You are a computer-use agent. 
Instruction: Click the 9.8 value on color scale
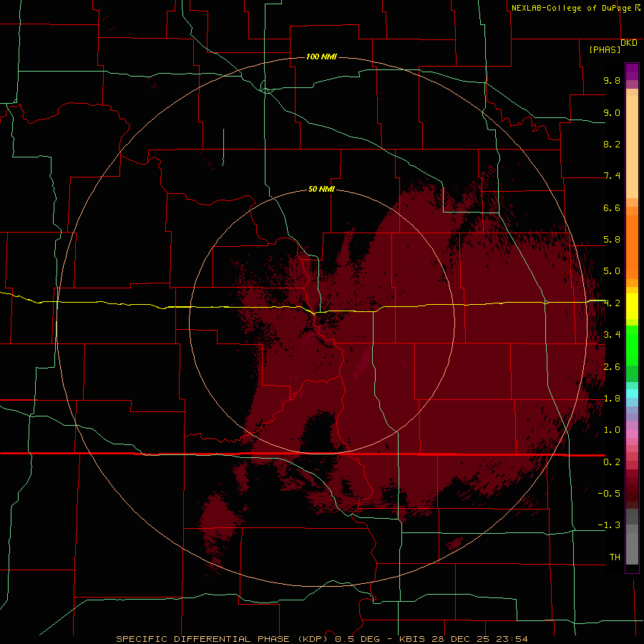click(x=612, y=80)
